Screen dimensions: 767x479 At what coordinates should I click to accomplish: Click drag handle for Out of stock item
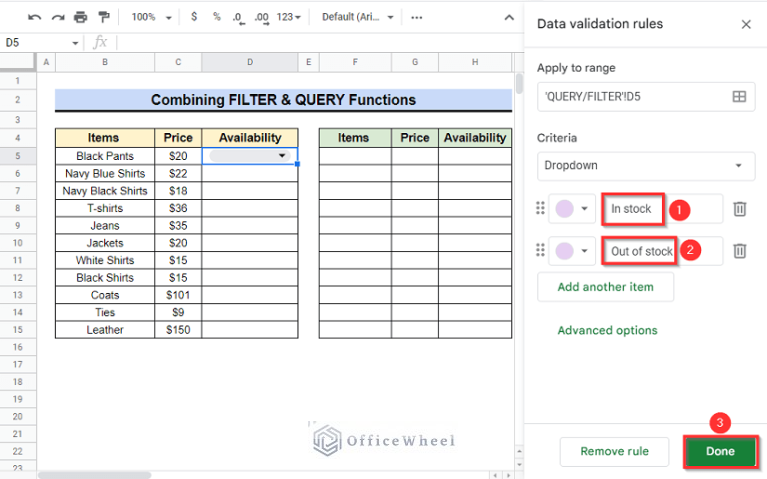tap(540, 251)
